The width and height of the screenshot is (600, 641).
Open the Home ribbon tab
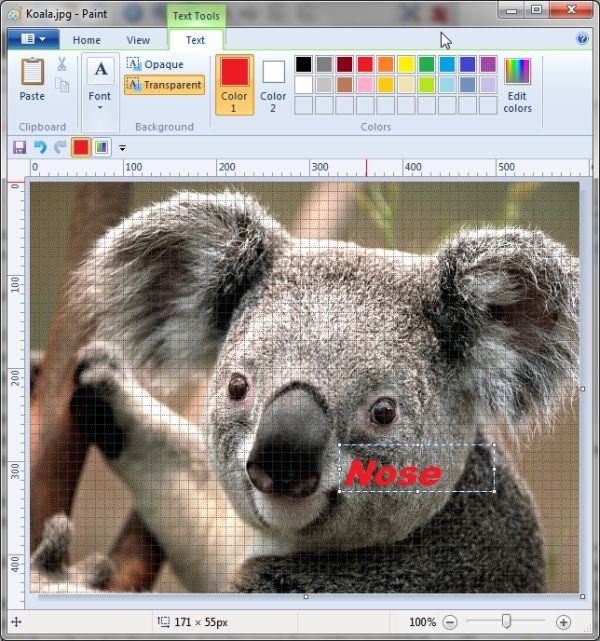87,40
